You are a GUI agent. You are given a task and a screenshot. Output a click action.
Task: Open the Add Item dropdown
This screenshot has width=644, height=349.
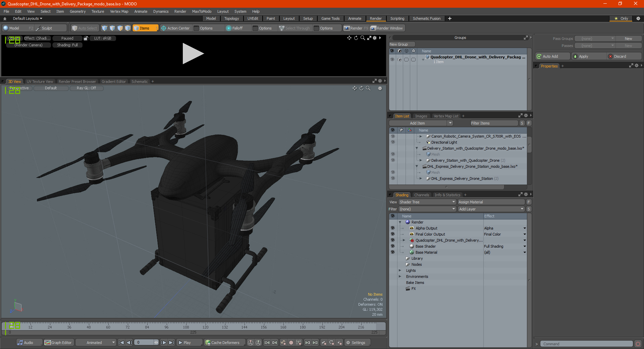421,123
